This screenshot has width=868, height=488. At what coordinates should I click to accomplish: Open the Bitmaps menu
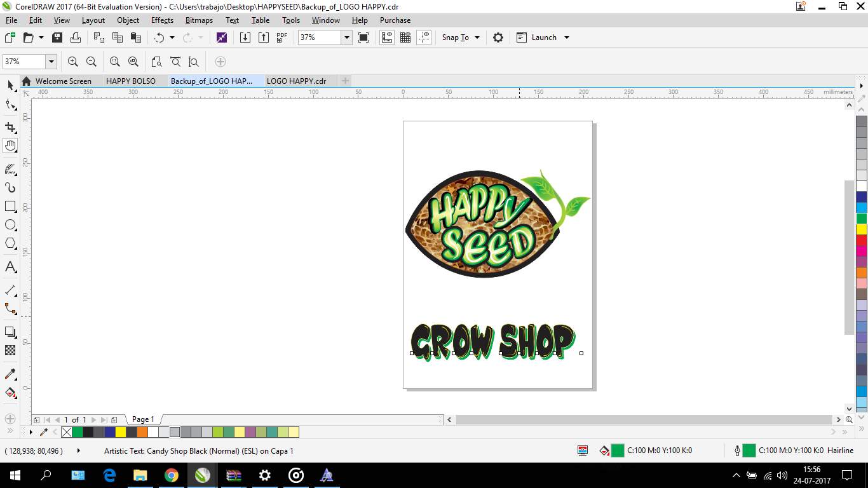pos(199,20)
